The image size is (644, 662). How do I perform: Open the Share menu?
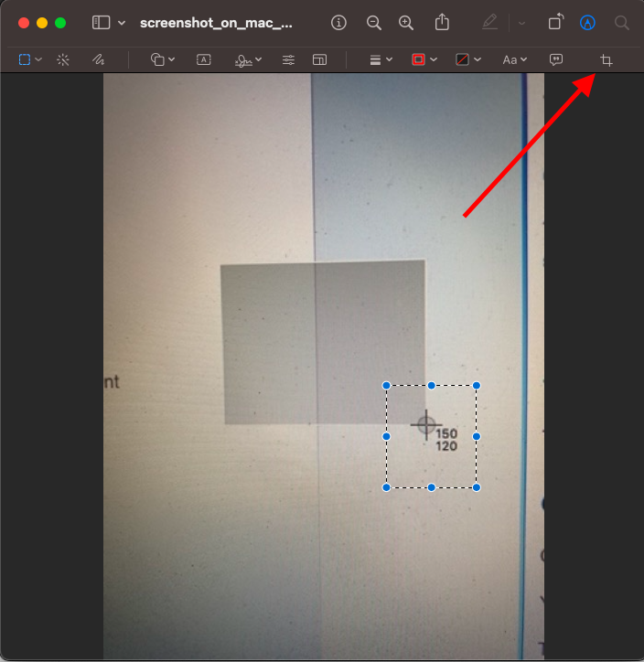pyautogui.click(x=442, y=22)
